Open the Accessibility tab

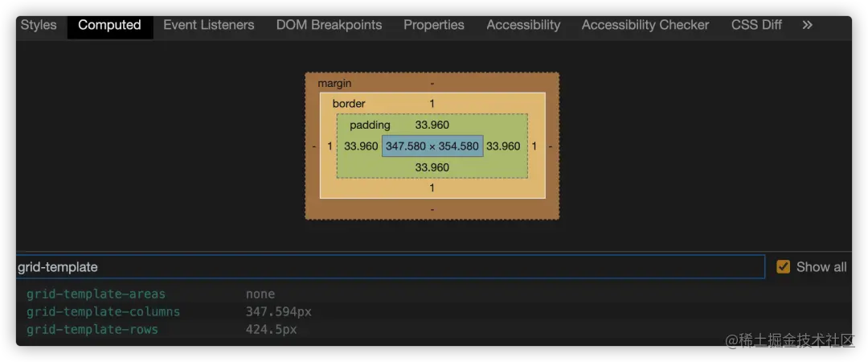click(x=524, y=25)
